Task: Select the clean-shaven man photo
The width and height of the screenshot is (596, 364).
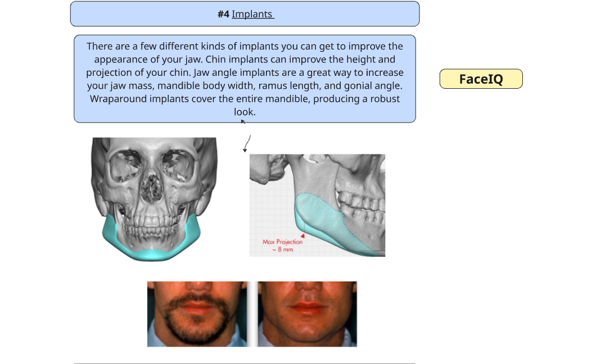Action: click(x=307, y=313)
